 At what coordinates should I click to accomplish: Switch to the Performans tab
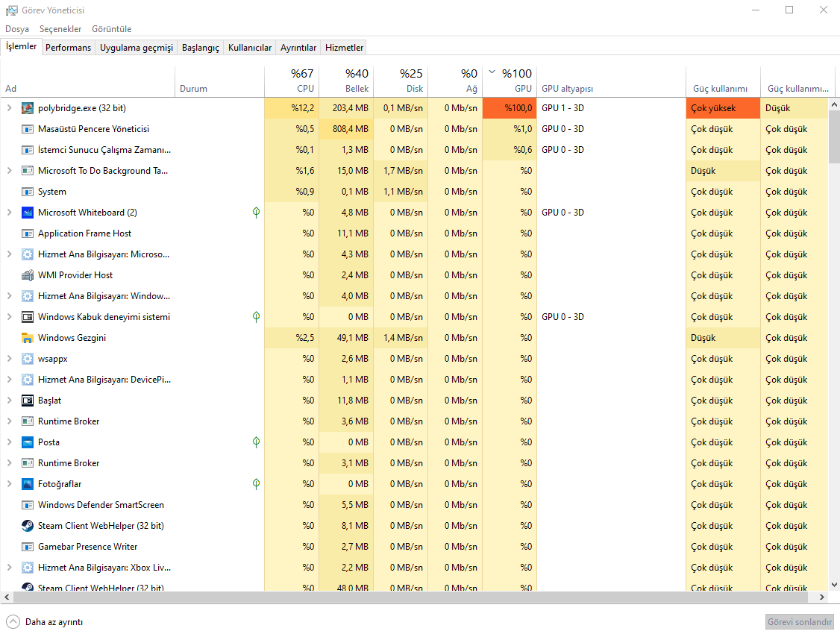pyautogui.click(x=69, y=48)
